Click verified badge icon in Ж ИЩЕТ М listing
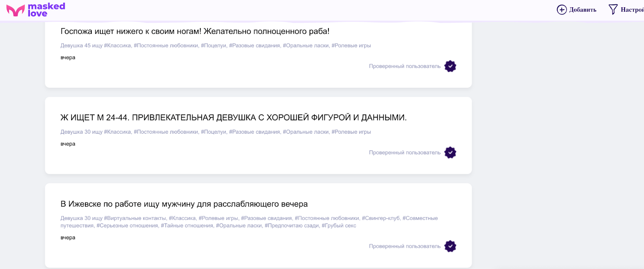 450,153
